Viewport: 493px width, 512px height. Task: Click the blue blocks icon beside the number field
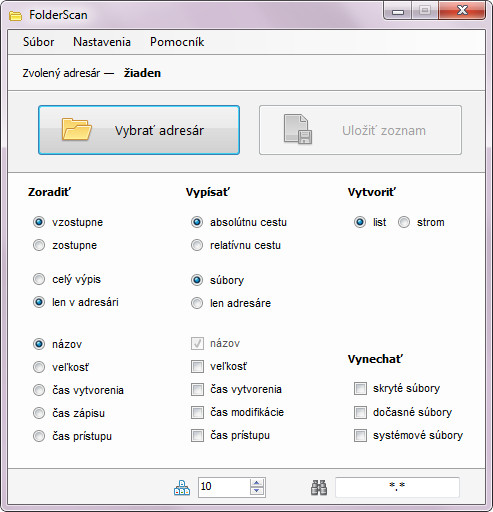pos(182,487)
